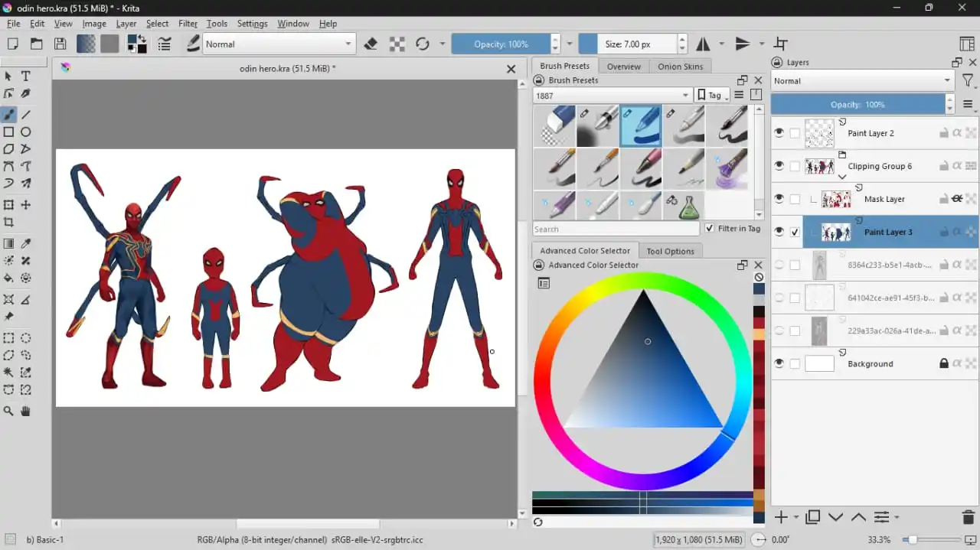
Task: Hide the Background layer eye
Action: point(779,363)
